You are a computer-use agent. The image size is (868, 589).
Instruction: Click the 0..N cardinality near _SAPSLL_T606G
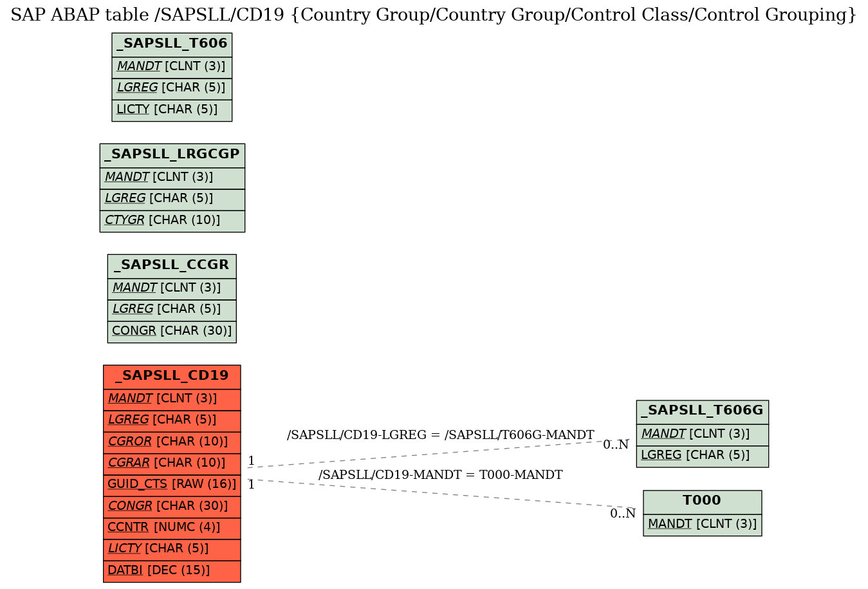[616, 445]
